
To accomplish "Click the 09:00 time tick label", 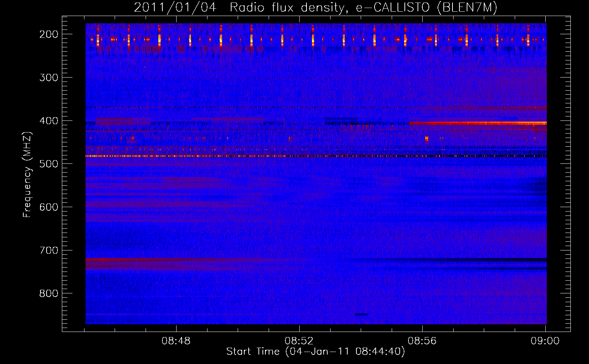I will pyautogui.click(x=545, y=341).
